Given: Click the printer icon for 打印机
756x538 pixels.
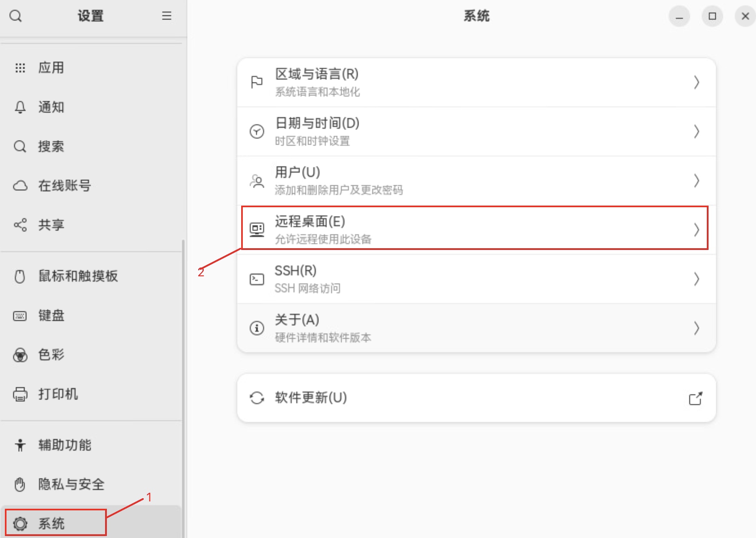Looking at the screenshot, I should pos(20,394).
